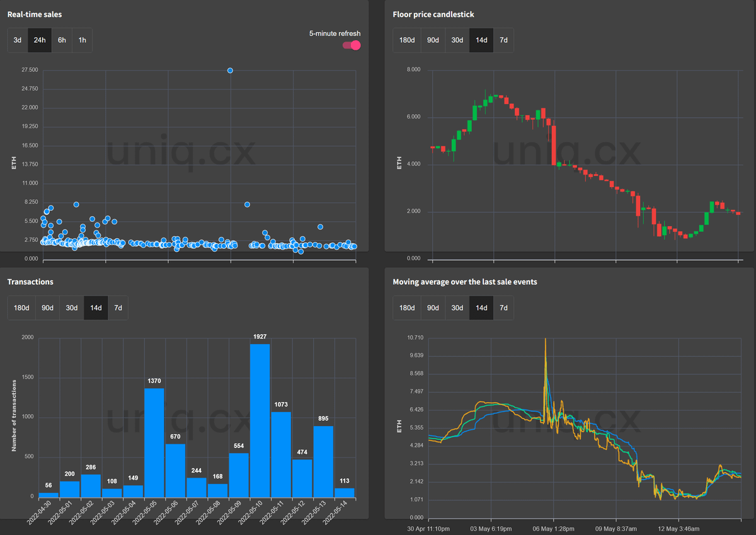Click the active 24h Real-time sales button
Viewport: 756px width, 535px height.
click(x=40, y=40)
